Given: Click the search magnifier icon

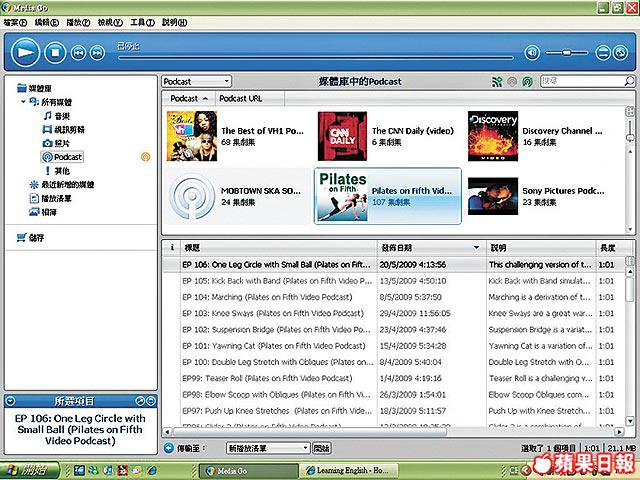Looking at the screenshot, I should 629,81.
